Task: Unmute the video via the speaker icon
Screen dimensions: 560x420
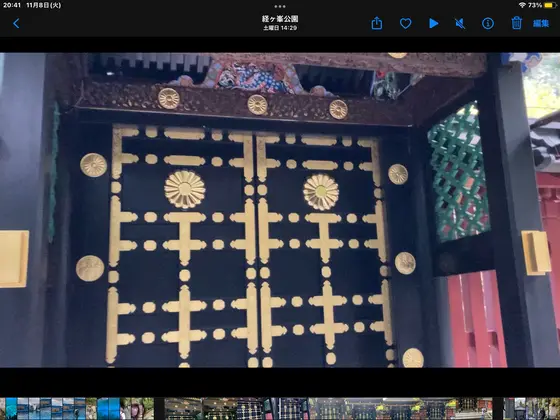Action: pos(460,24)
